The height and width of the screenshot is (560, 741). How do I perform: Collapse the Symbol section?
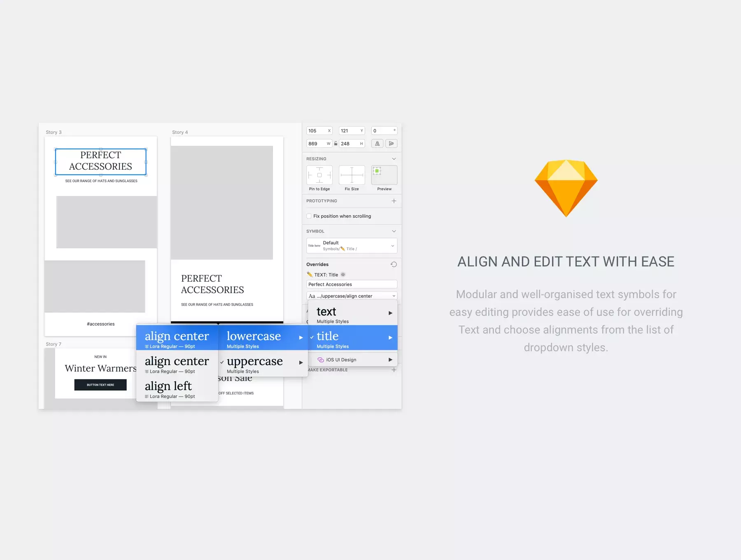coord(394,231)
